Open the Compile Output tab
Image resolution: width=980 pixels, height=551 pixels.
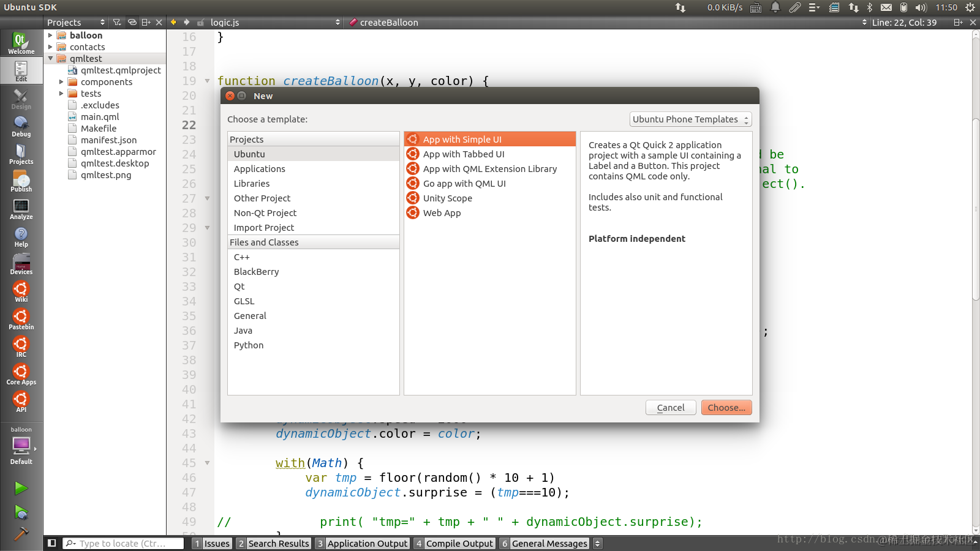454,543
